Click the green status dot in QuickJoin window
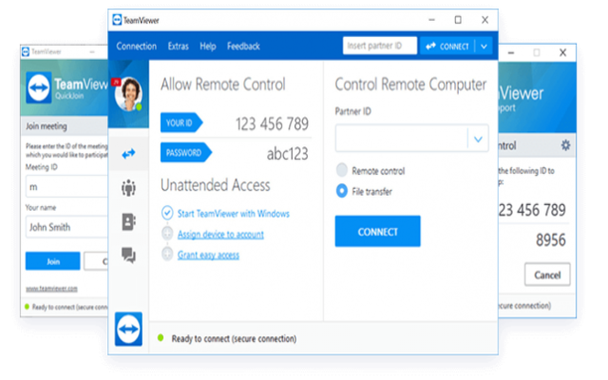 (27, 307)
